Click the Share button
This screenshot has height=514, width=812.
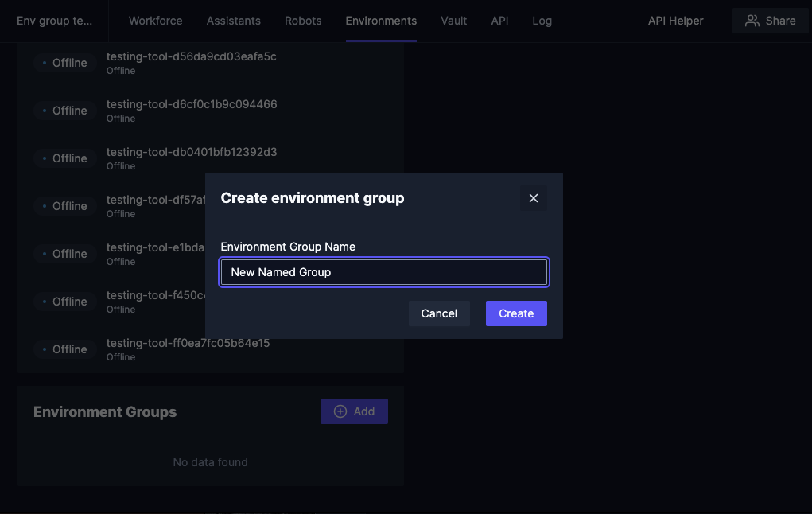[770, 21]
